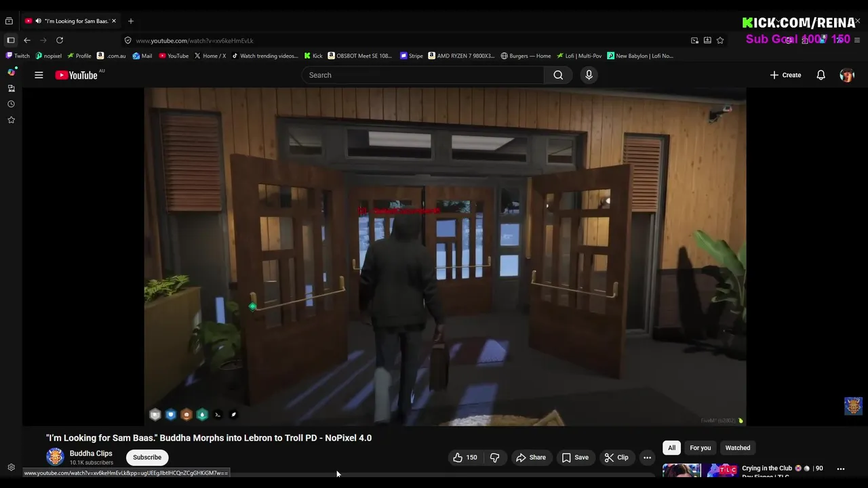Open more actions ellipsis under video
The height and width of the screenshot is (488, 868).
coord(647,457)
